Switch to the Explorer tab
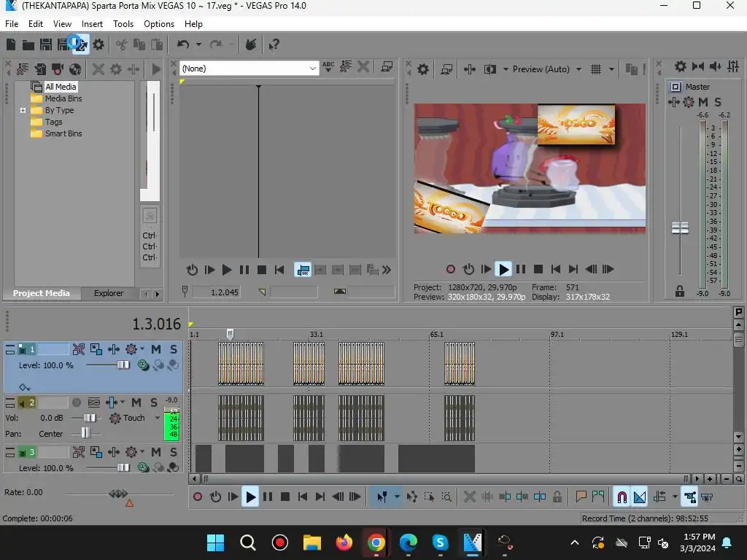Viewport: 747px width, 560px height. 109,293
